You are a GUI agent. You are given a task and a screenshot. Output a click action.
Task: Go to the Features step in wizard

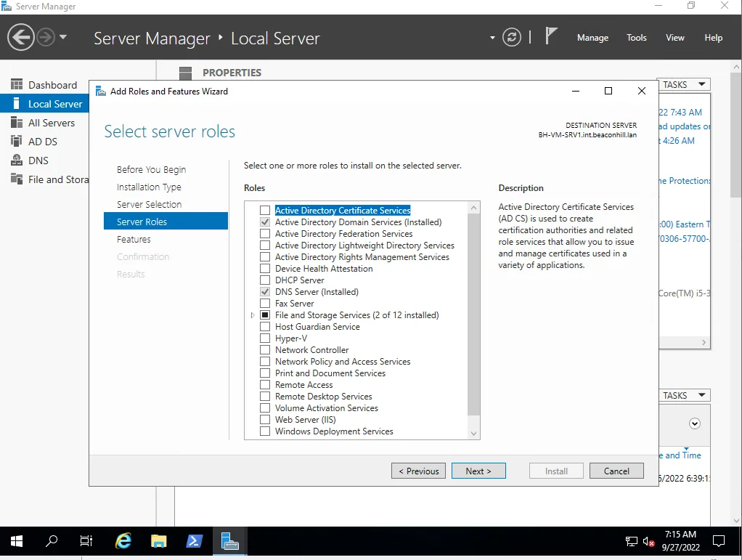[x=134, y=240]
